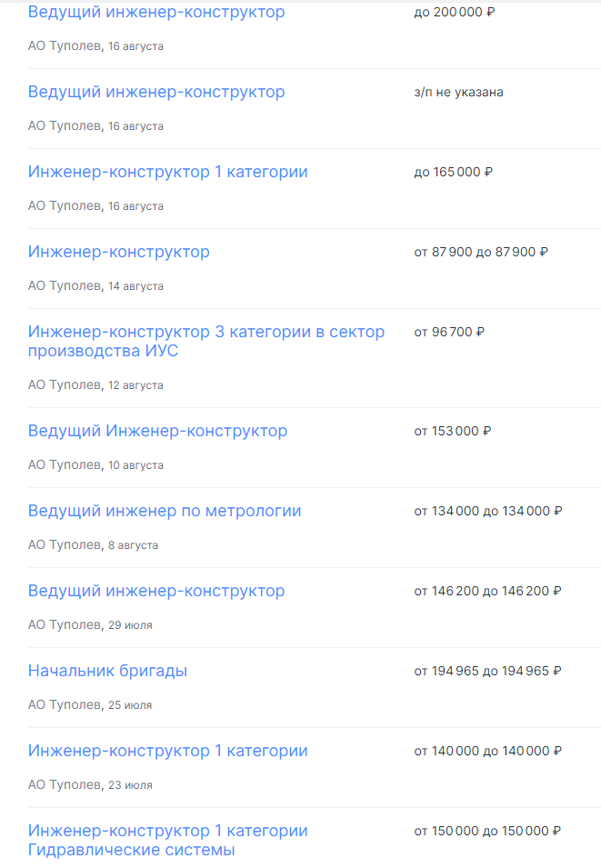This screenshot has width=601, height=868.
Task: Open Инженер-конструктор 1 категории vacancy from 23 июля
Action: [167, 751]
